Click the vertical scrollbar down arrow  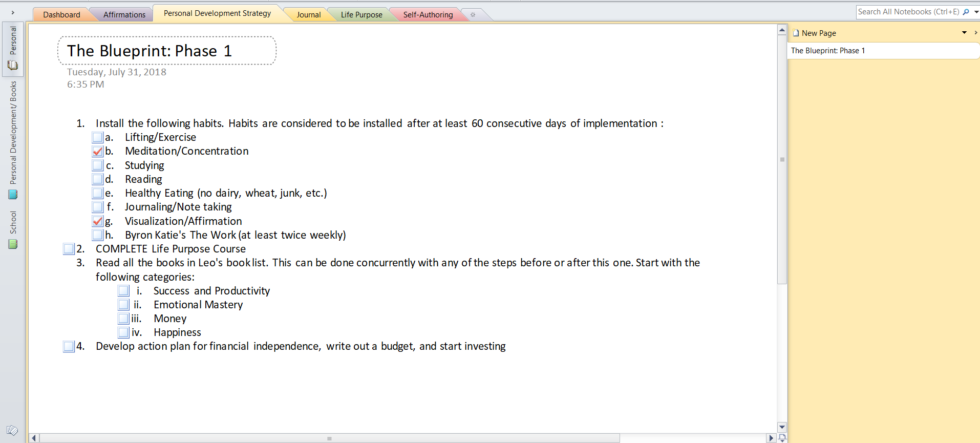click(x=782, y=427)
